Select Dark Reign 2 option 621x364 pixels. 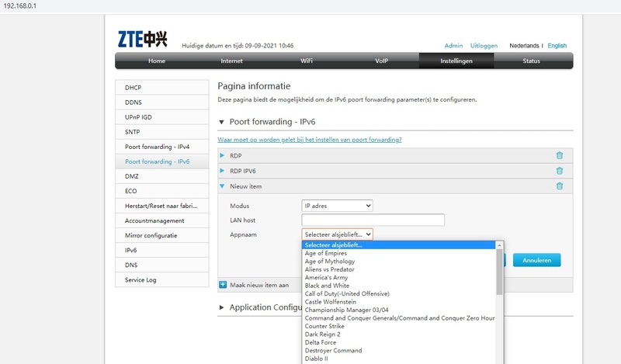click(399, 335)
